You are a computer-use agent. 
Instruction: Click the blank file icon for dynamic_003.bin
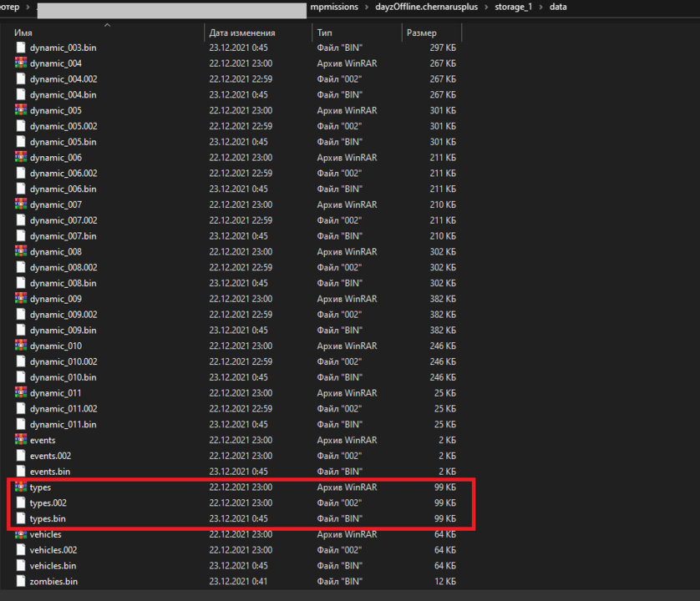click(21, 48)
